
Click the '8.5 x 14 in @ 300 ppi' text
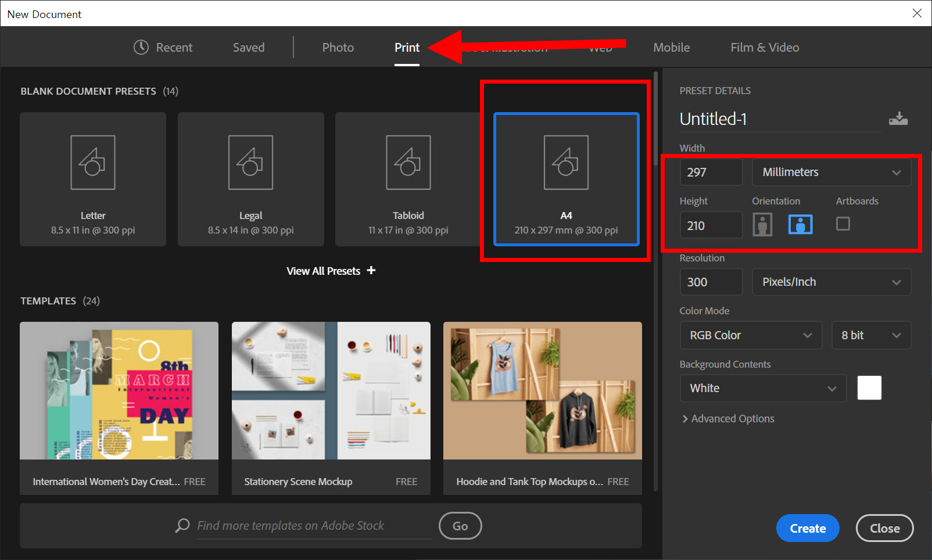coord(250,230)
